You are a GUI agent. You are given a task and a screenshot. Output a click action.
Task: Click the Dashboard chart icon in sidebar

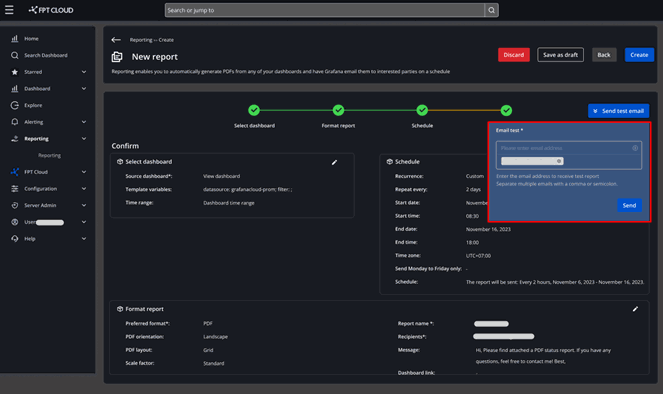(15, 89)
